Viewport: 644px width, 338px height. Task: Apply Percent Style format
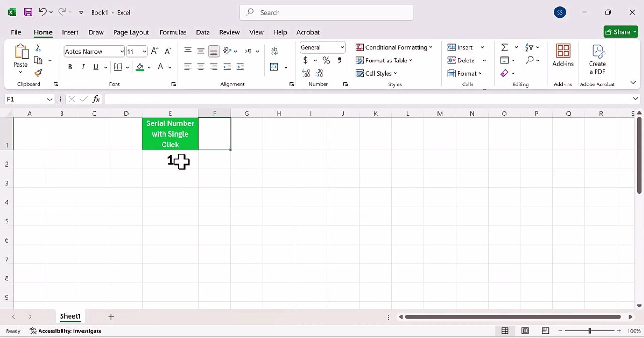click(x=326, y=60)
